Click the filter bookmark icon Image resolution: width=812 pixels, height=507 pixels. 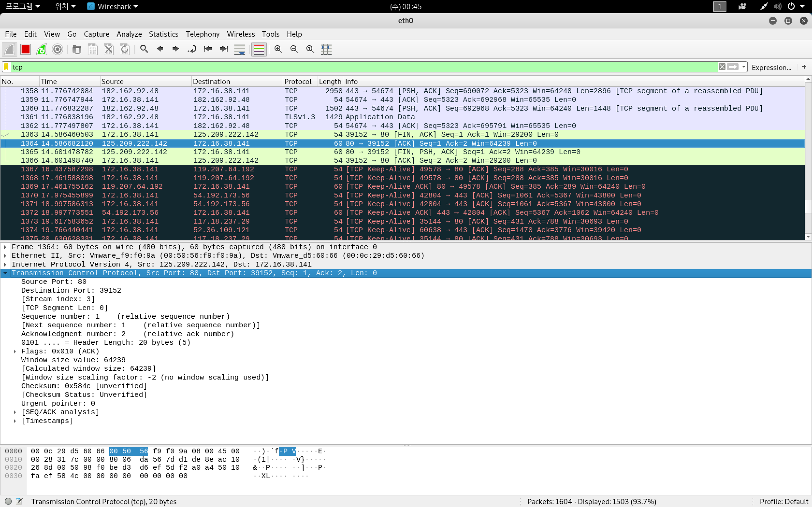6,67
